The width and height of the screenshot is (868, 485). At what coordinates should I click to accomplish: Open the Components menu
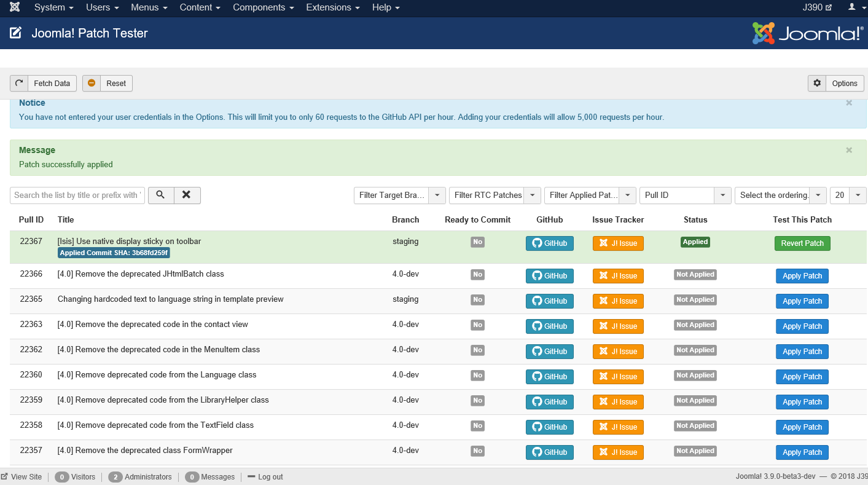[264, 7]
